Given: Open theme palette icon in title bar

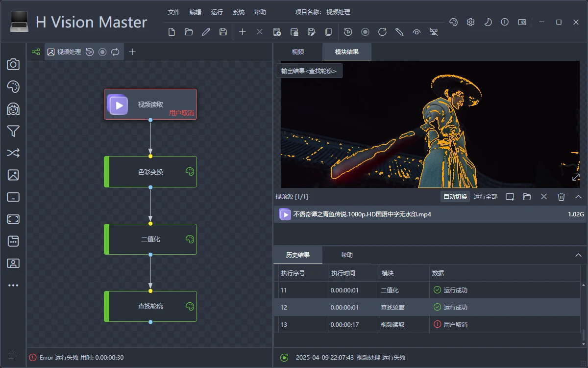Looking at the screenshot, I should [454, 22].
